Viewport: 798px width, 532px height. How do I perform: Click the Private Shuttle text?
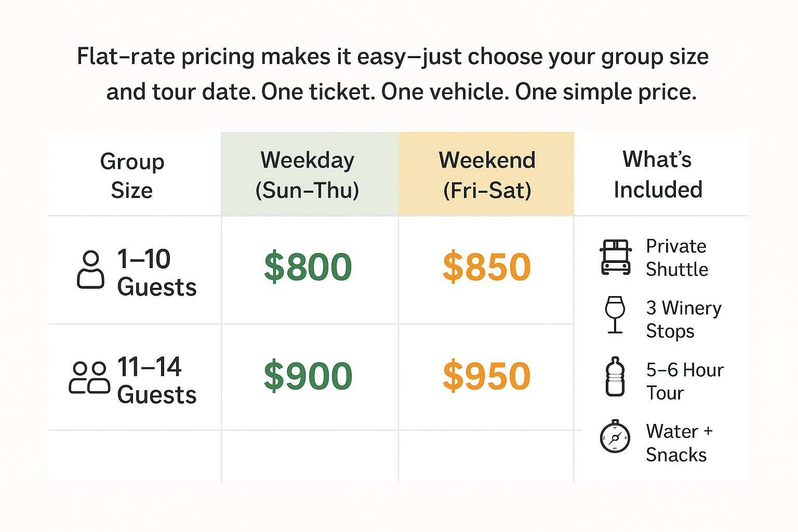click(677, 258)
